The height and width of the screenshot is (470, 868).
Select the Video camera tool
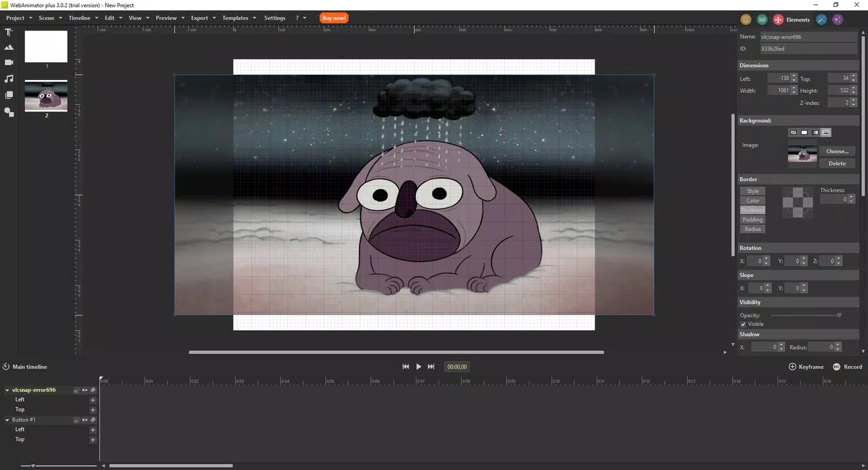[9, 62]
